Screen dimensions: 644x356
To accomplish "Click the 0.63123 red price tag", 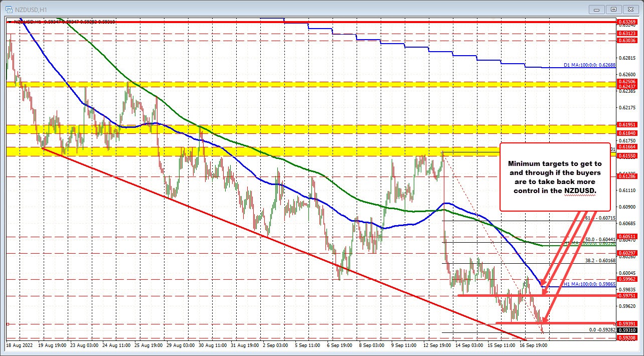I will [x=627, y=34].
